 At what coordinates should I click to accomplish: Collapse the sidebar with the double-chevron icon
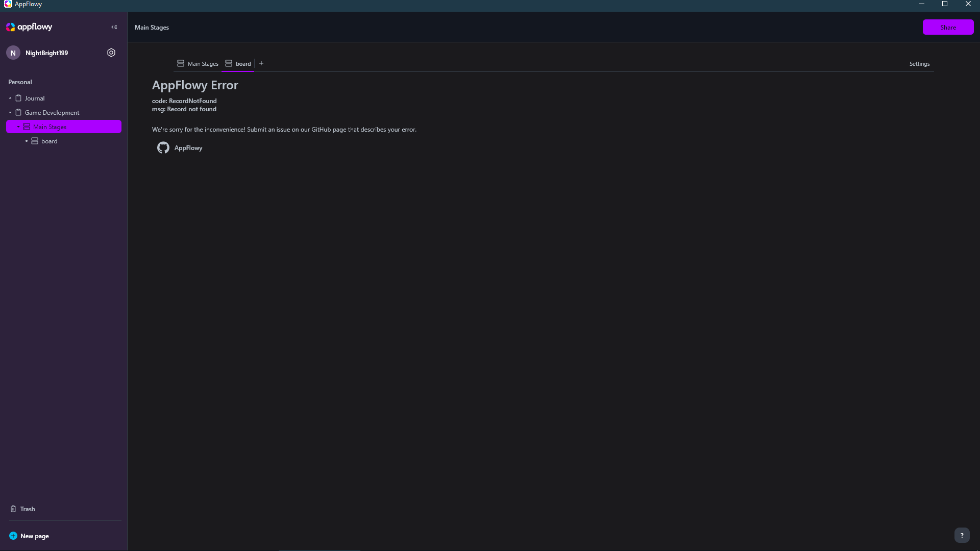[x=114, y=27]
